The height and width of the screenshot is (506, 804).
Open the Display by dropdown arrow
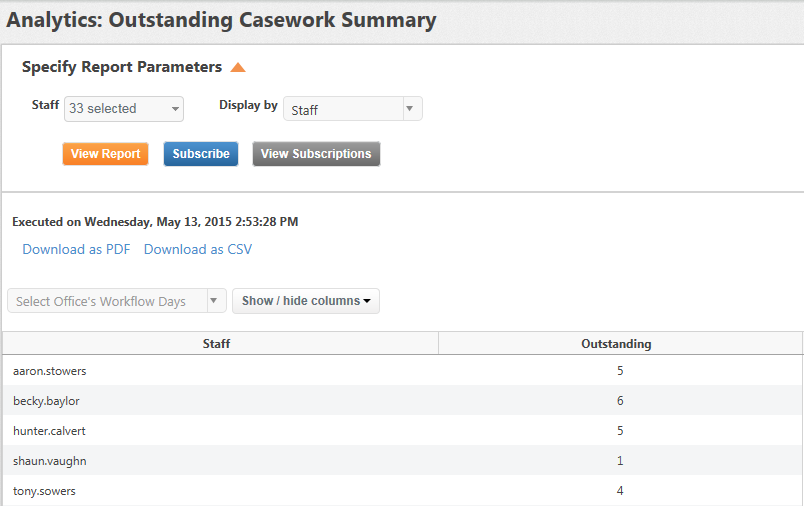pyautogui.click(x=410, y=109)
